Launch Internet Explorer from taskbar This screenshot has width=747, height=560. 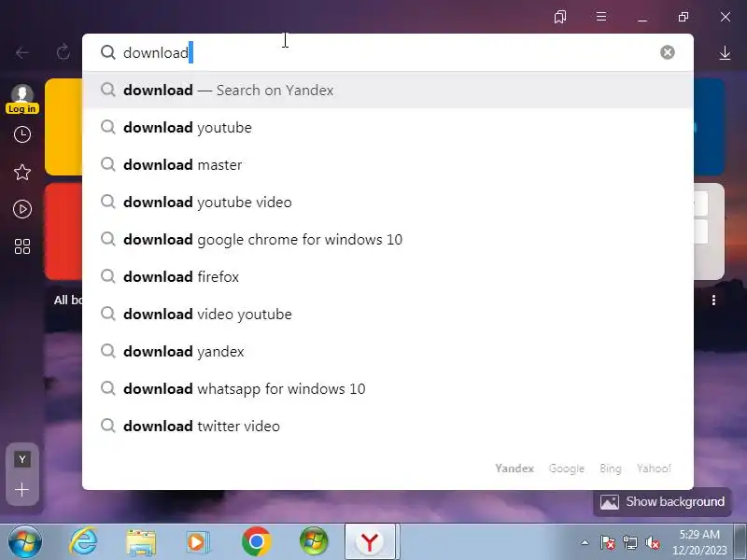(83, 542)
